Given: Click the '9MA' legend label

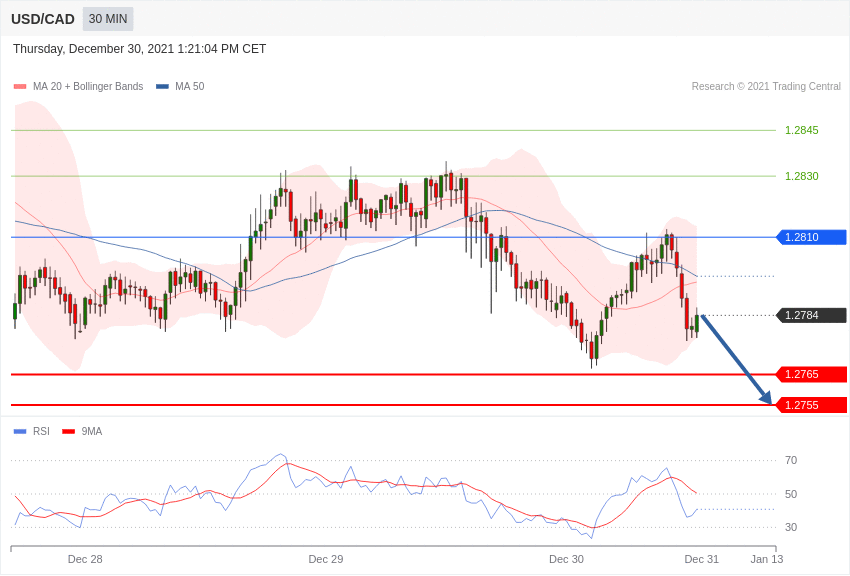Looking at the screenshot, I should 92,431.
